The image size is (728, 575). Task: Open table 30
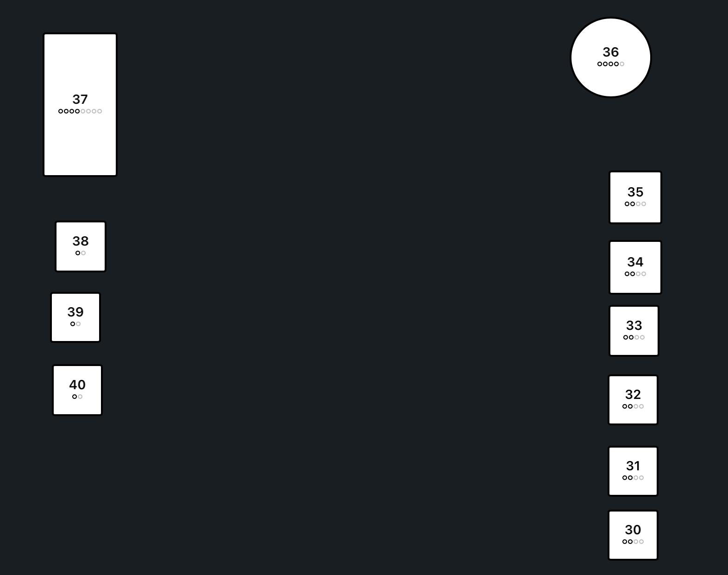633,535
